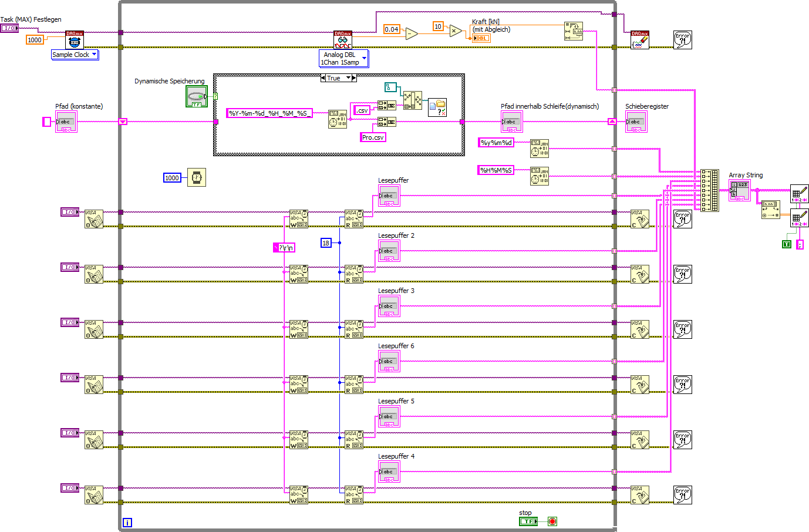
Task: Click the "Task (MAX) Festlegen" label
Action: point(31,19)
